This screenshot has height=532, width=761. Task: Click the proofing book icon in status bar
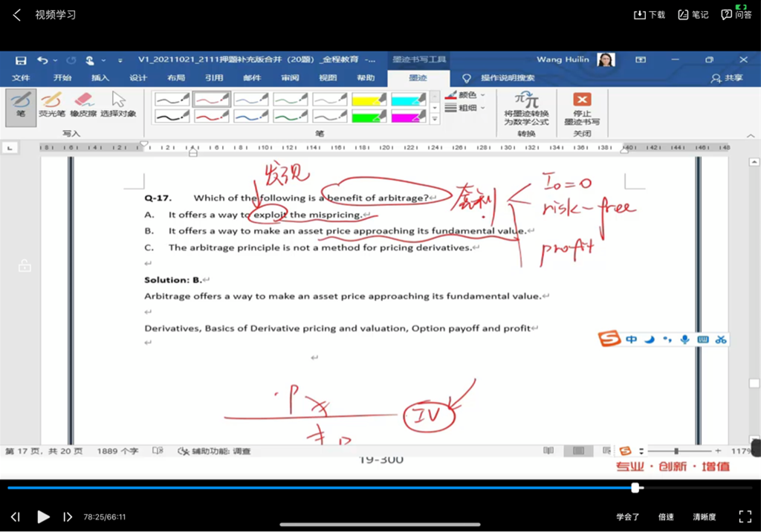pyautogui.click(x=158, y=451)
